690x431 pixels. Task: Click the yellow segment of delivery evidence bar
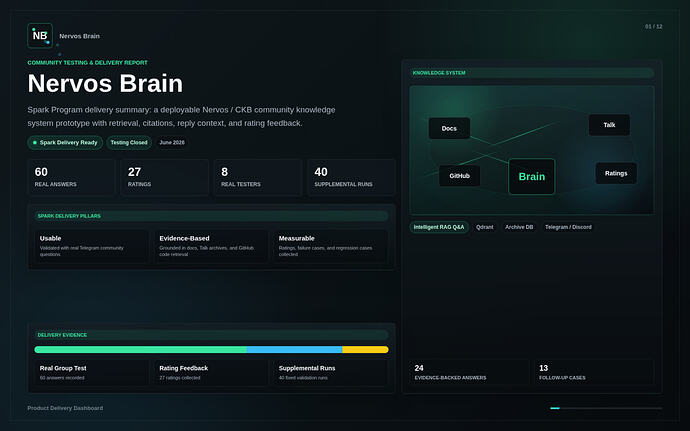click(x=365, y=350)
